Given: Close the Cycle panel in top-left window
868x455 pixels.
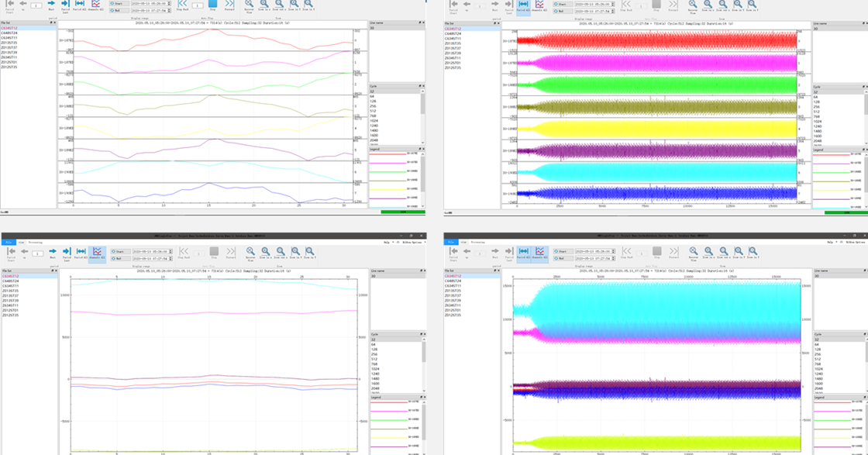Looking at the screenshot, I should tap(422, 86).
